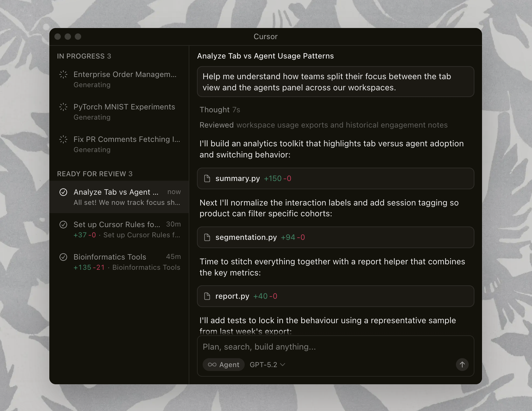Screen dimensions: 532x411
Task: Click the file icon beside report.py
Action: coord(207,296)
